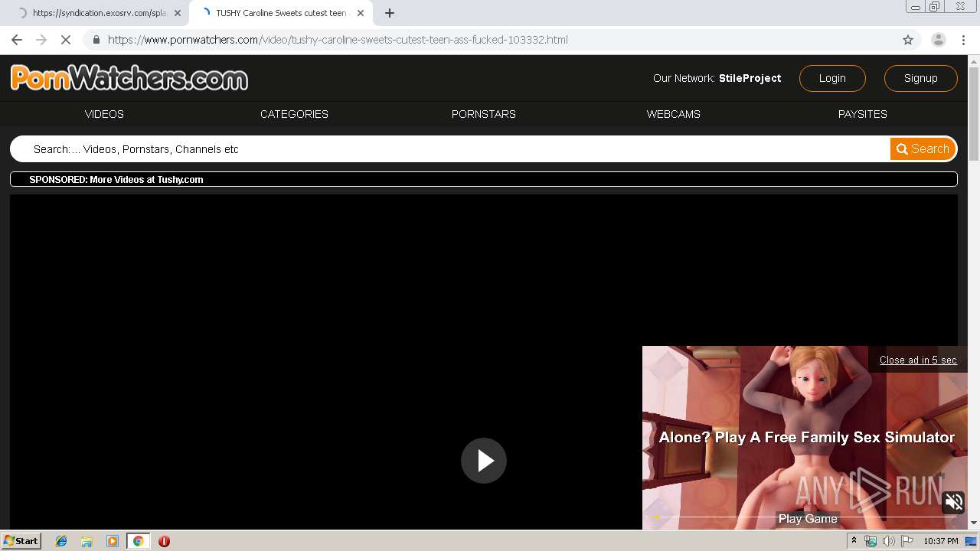Open the Action Center flag icon
The image size is (980, 551).
[907, 541]
